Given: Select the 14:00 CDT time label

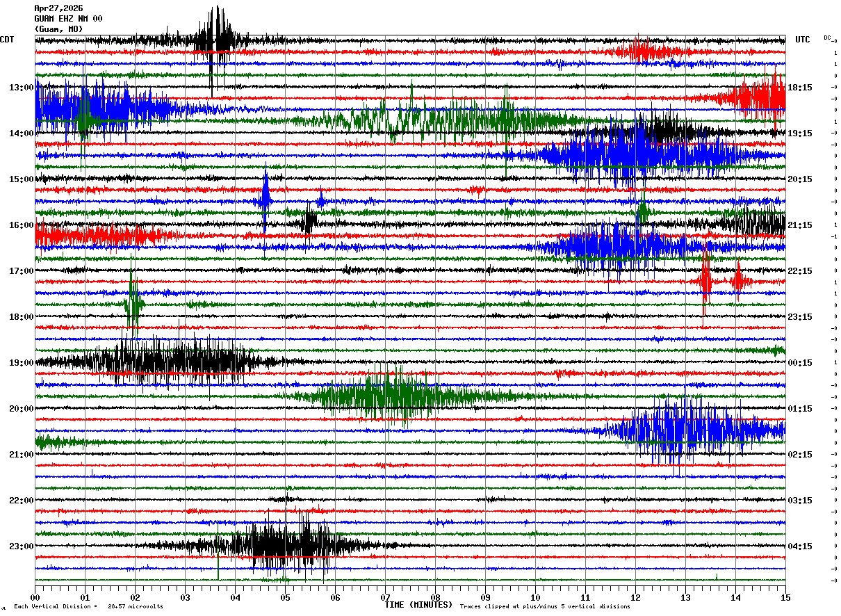Looking at the screenshot, I should [x=21, y=133].
